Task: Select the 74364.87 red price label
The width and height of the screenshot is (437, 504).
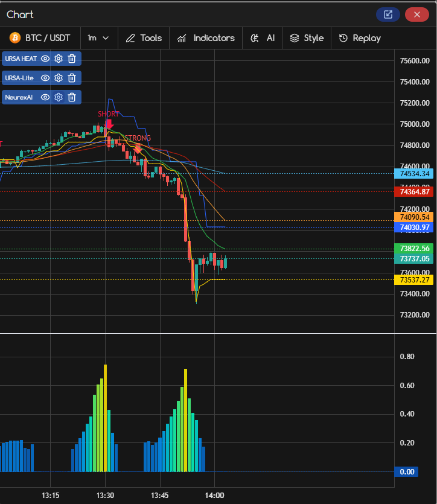Action: point(414,191)
